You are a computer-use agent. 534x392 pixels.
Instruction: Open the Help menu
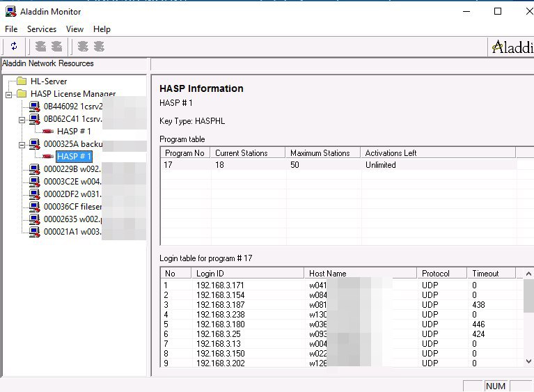click(x=102, y=29)
